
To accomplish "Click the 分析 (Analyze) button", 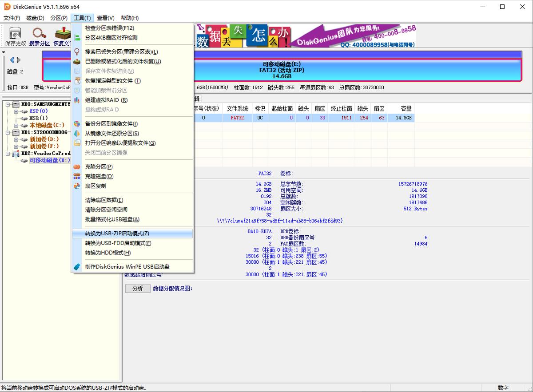I will tap(137, 288).
